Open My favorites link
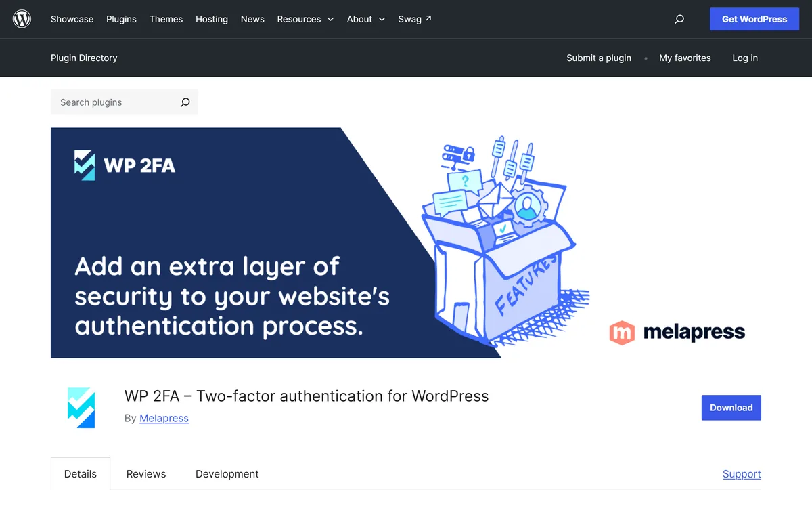 [685, 58]
